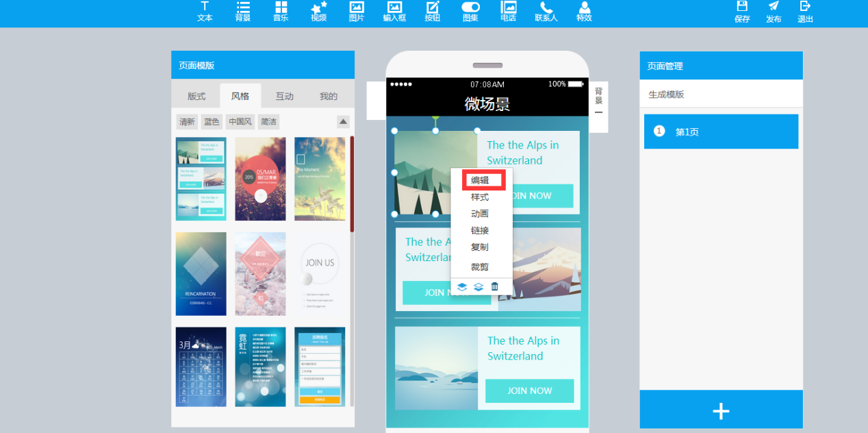
Task: Insert an image with 图片 tool
Action: (357, 12)
